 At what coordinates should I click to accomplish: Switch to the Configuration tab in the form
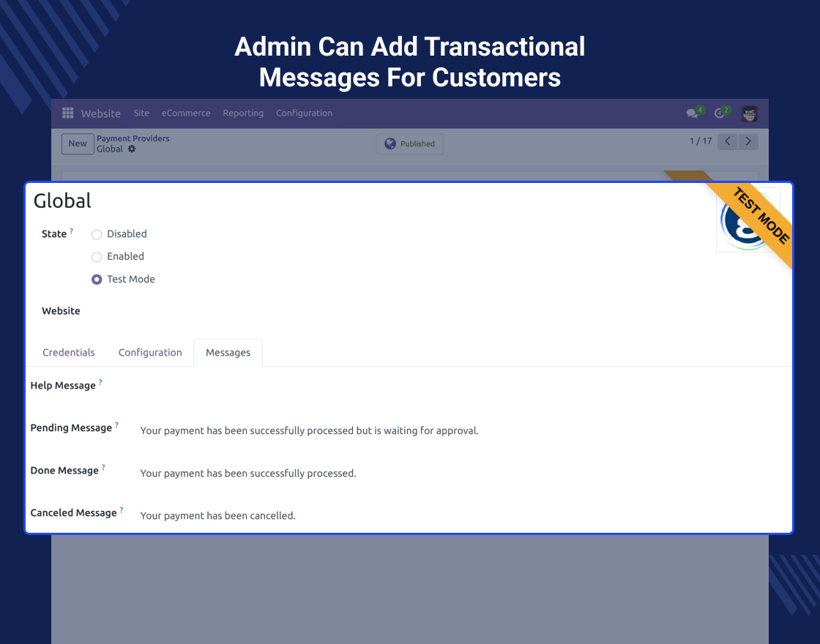pyautogui.click(x=150, y=353)
